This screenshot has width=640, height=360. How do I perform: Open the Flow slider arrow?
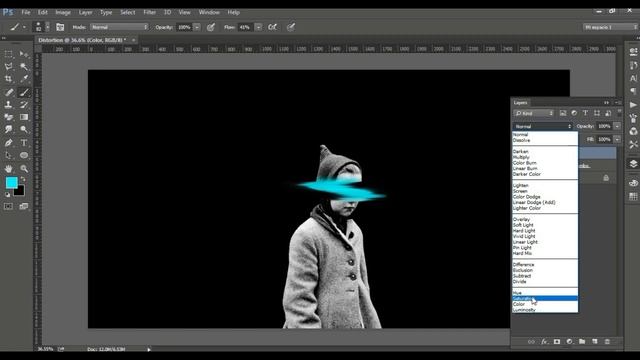(258, 27)
